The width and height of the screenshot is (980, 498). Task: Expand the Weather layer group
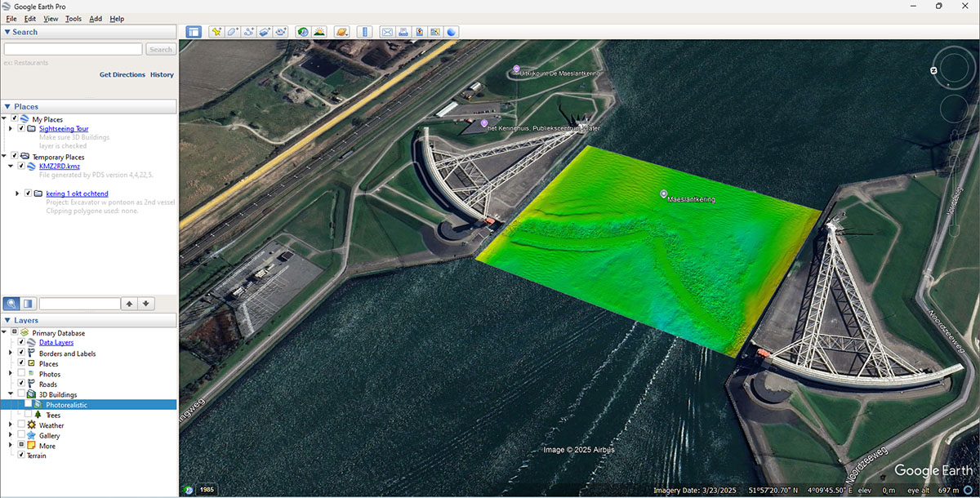(x=11, y=425)
